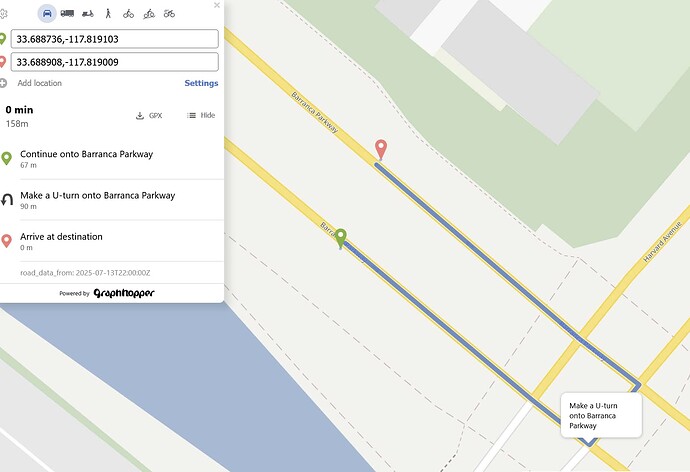Hide the turn-by-turn instructions list
This screenshot has height=472, width=690.
point(201,116)
